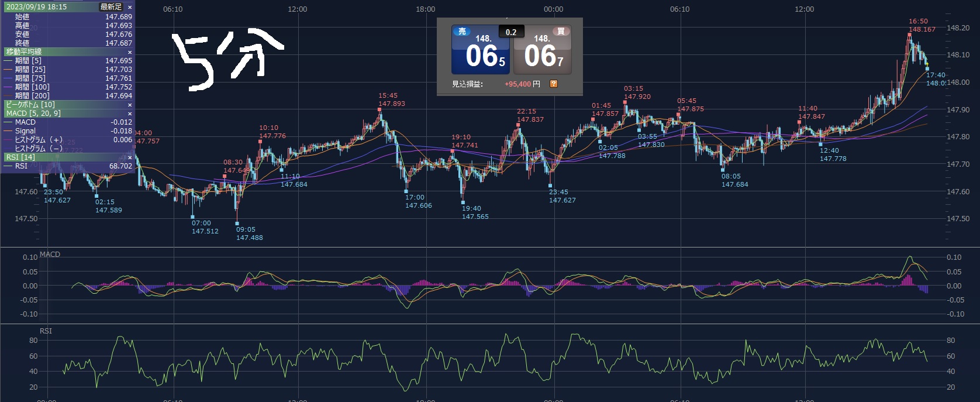Close the MACD [5, 20, 9] indicator section
This screenshot has height=402, width=980.
(130, 114)
